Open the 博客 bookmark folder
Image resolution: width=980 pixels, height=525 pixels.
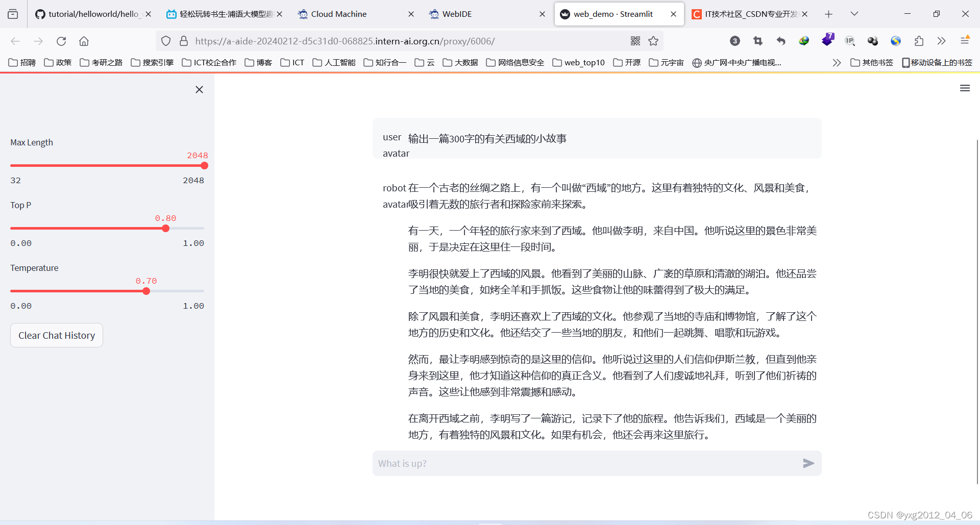click(258, 62)
